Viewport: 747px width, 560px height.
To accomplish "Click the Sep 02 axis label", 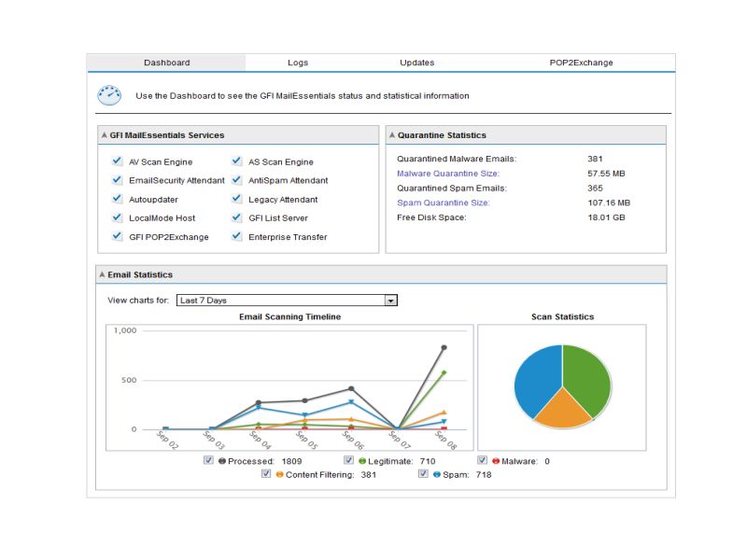I will pyautogui.click(x=168, y=440).
